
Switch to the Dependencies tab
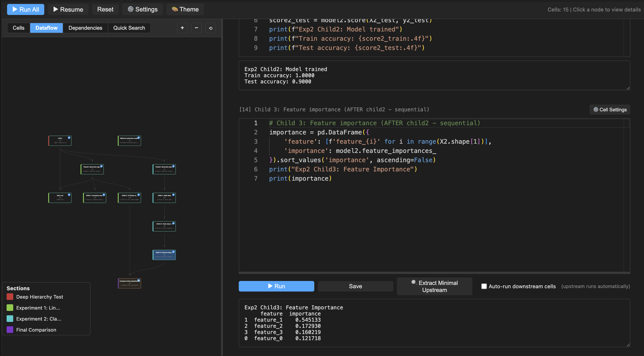click(85, 28)
